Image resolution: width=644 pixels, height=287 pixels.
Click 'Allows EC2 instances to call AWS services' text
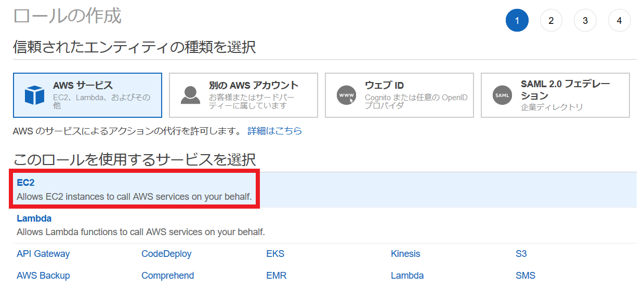tap(134, 197)
